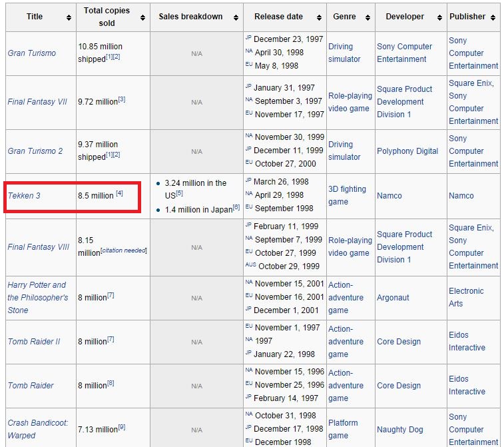Open Polyphony Digital developer link
The height and width of the screenshot is (447, 504).
(407, 151)
